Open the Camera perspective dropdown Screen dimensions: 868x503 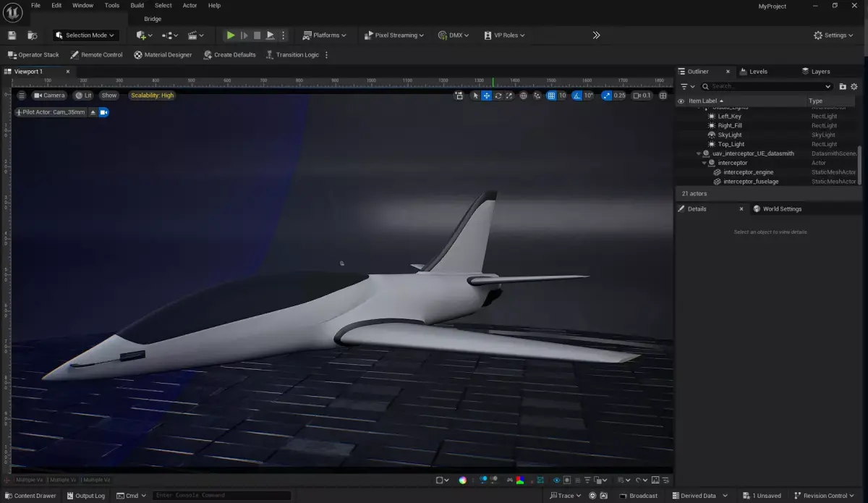(x=49, y=96)
